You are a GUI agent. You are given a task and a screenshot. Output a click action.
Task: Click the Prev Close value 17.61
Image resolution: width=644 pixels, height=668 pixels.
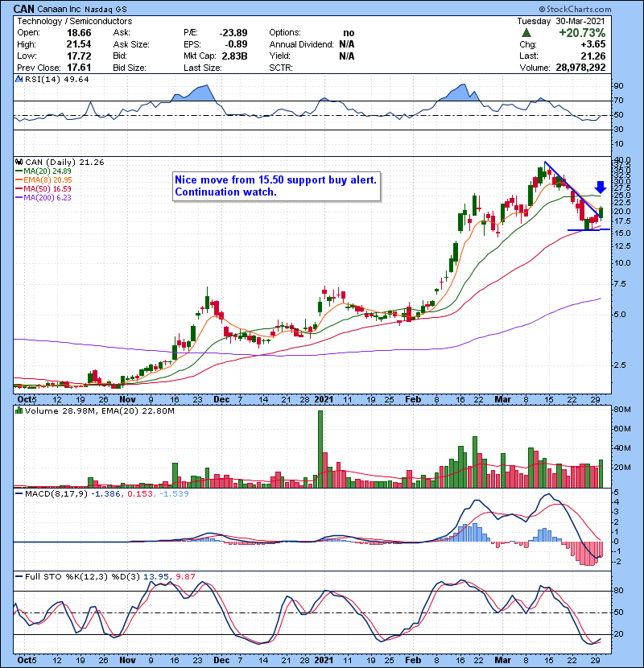pos(79,68)
